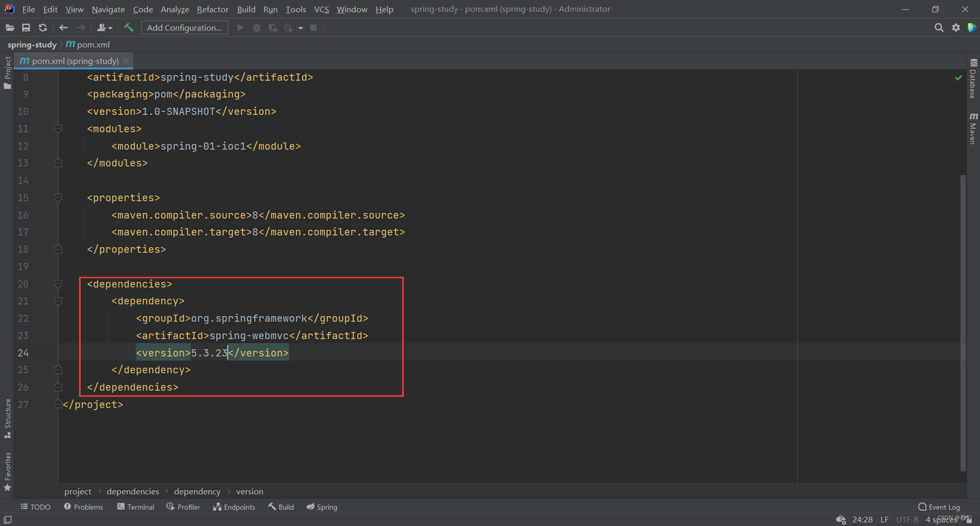Click cursor position 24:28 in status bar

tap(862, 519)
